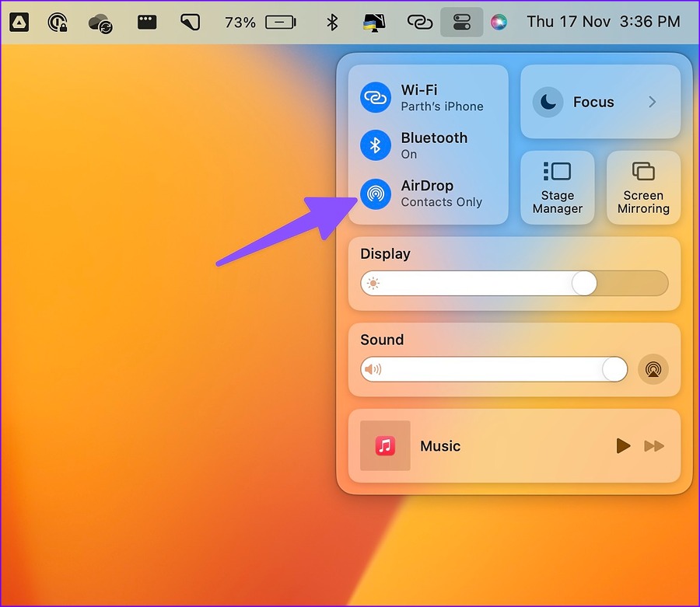Turn off Bluetooth labeled On
700x607 pixels.
click(x=433, y=145)
